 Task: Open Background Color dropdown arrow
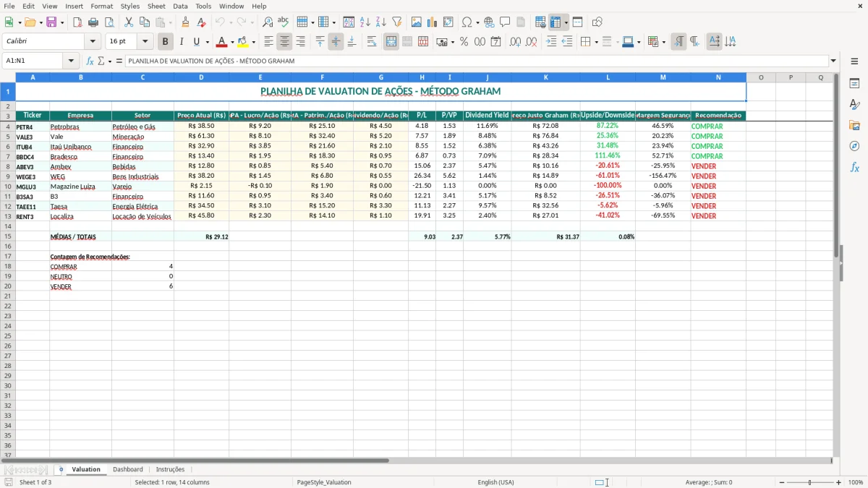[254, 42]
